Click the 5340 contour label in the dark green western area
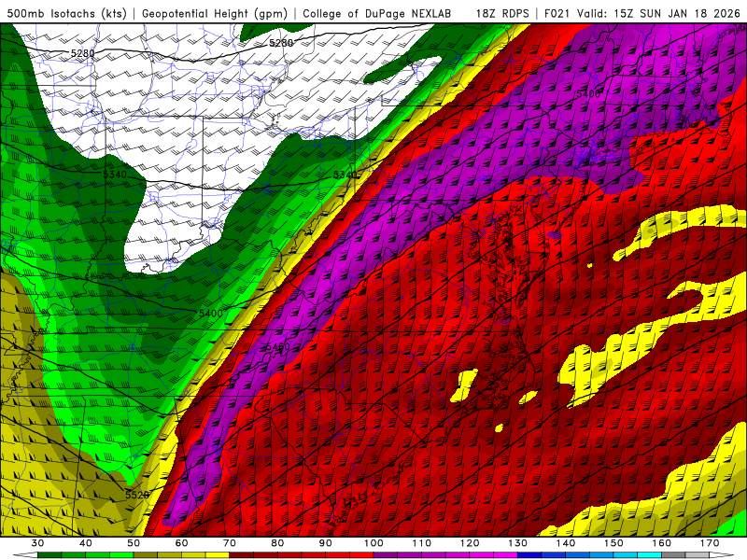The width and height of the screenshot is (747, 560). 115,175
